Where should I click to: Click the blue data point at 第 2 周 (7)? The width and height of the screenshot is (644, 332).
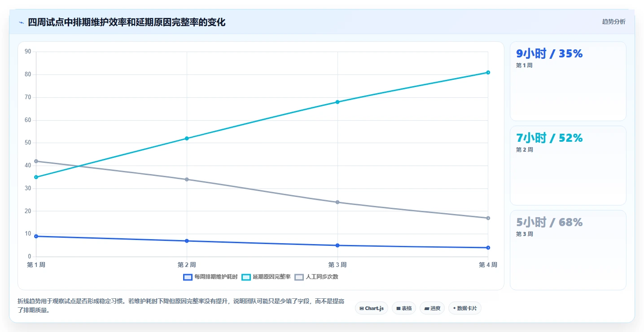coord(187,241)
